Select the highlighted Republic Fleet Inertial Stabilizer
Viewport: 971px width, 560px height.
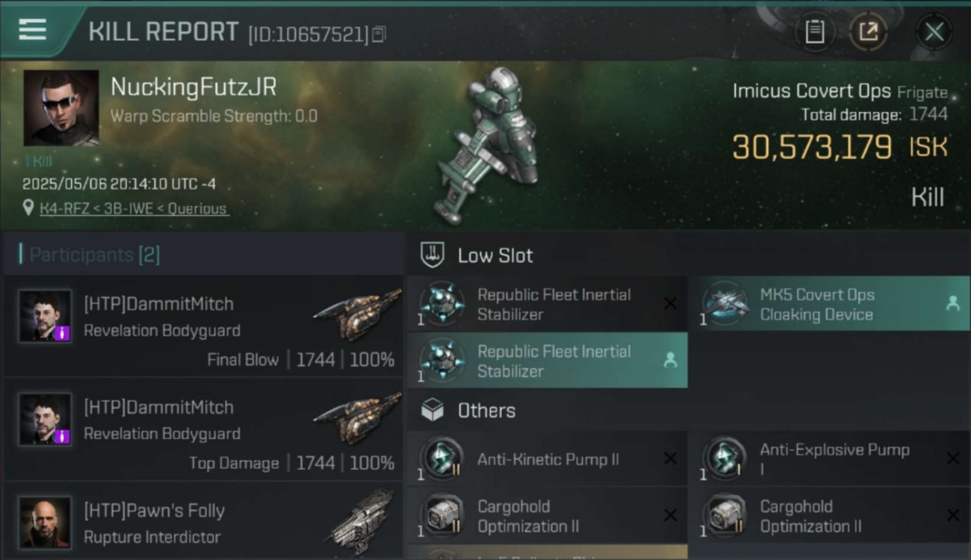click(547, 361)
